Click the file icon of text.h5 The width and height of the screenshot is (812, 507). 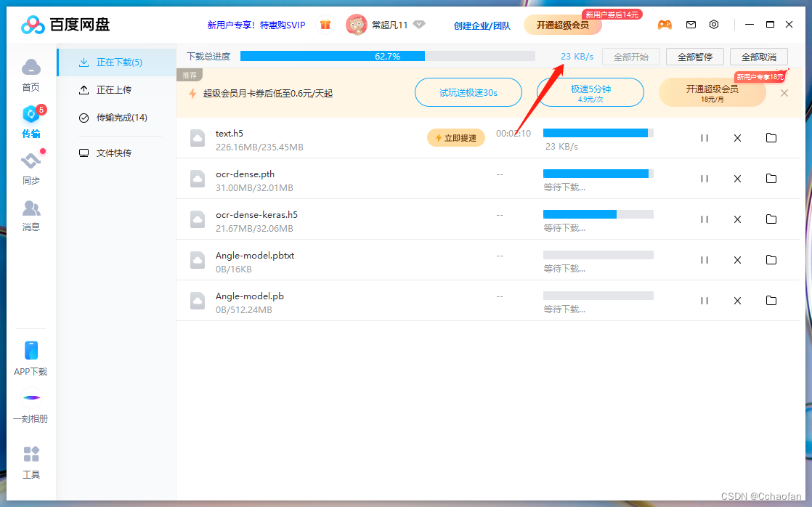(x=198, y=138)
